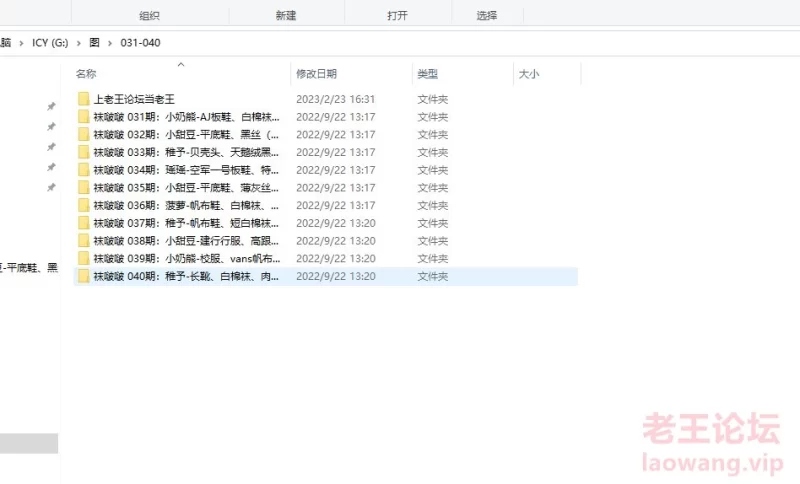Select folder name 袜啵啵 035期 小甜豆-平底鞋、薄灰丝

point(186,188)
